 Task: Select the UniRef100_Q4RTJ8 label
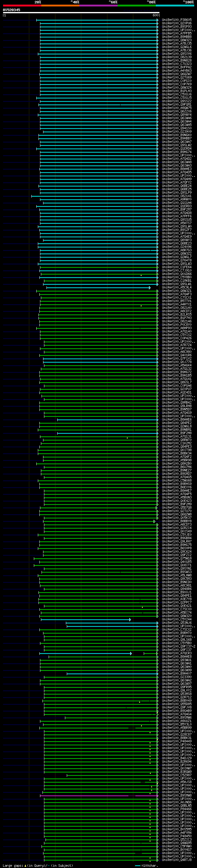(177, 860)
